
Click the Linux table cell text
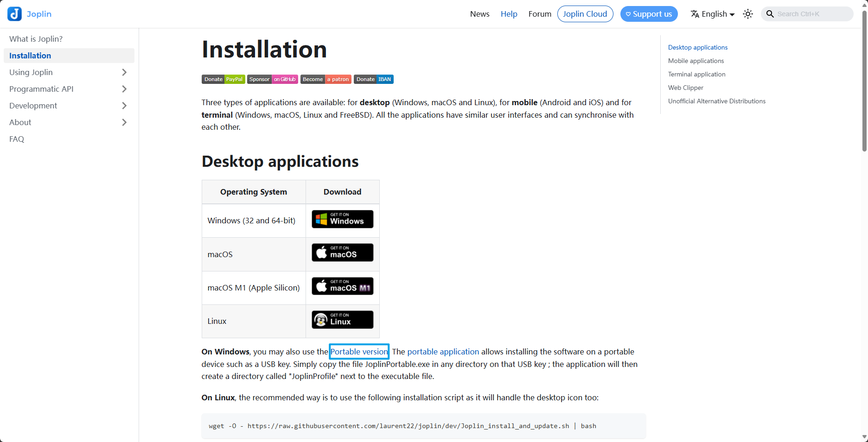[x=217, y=321]
